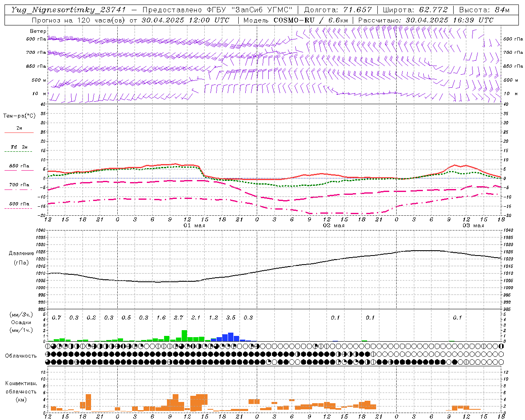This screenshot has width=525, height=420.
Task: Click the "Конвективн." convective cloud label
Action: click(21, 383)
